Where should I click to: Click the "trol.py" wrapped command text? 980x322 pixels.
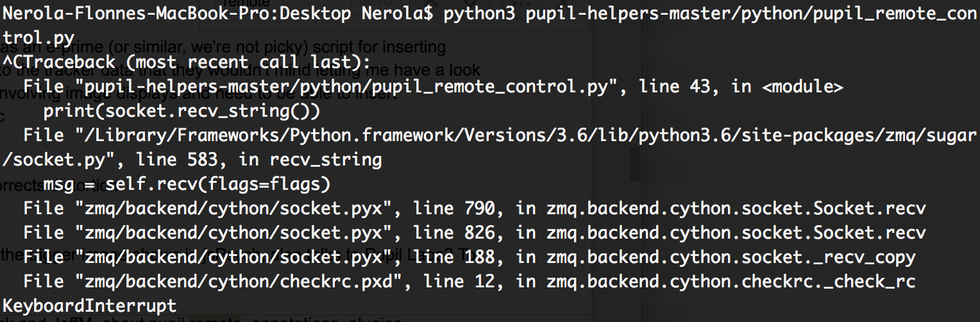click(38, 38)
